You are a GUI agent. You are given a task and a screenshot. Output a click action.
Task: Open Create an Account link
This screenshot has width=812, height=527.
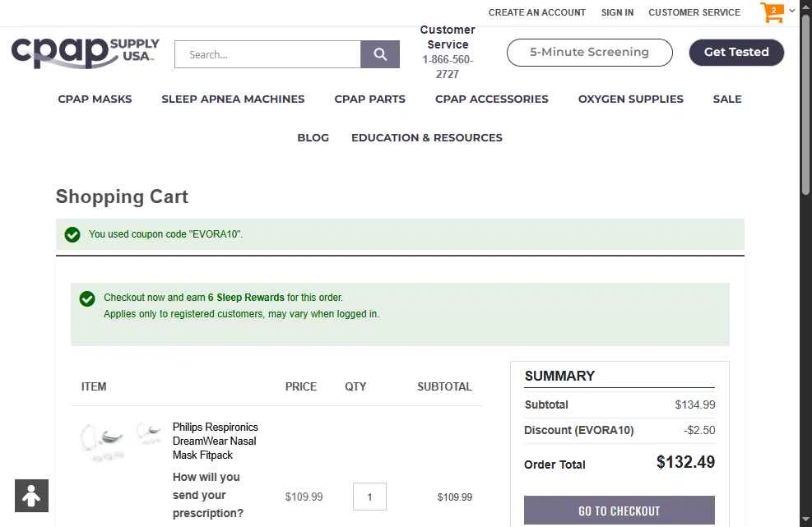537,12
